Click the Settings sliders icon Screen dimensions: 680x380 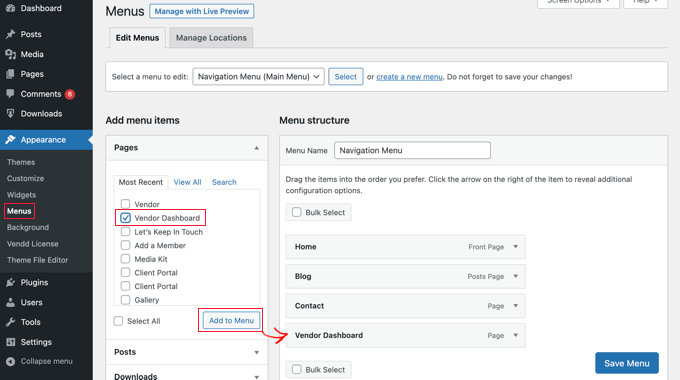click(10, 342)
